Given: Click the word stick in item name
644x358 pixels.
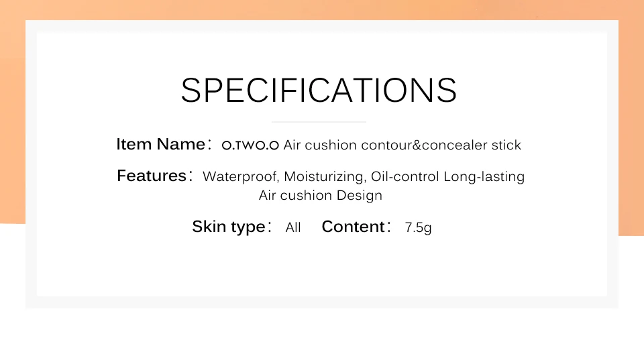Looking at the screenshot, I should click(506, 145).
